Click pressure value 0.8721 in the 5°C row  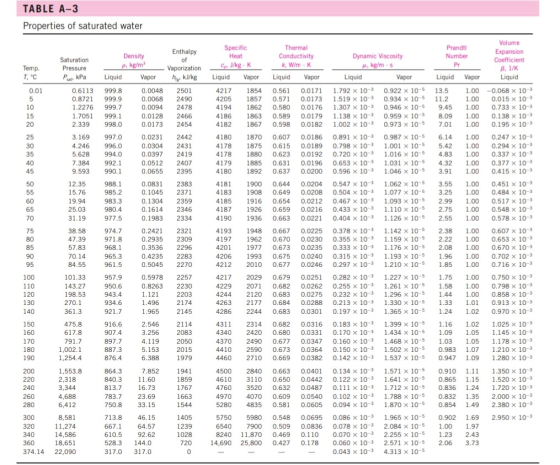click(82, 99)
